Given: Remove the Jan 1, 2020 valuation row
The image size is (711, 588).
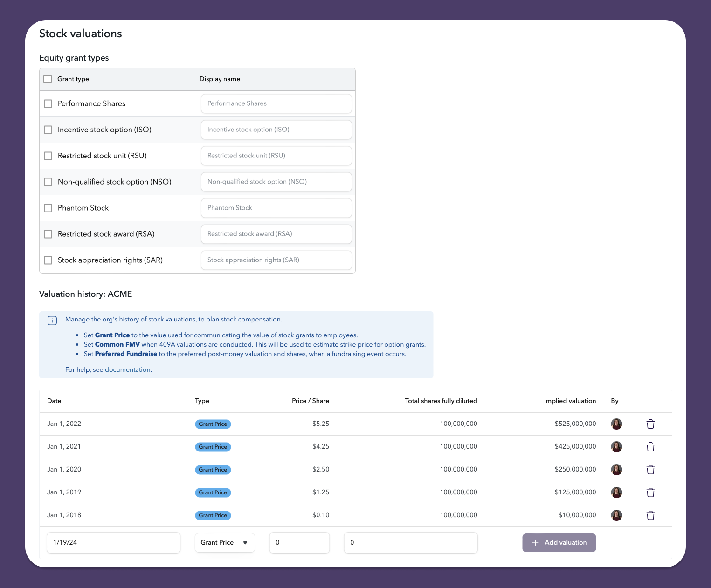Looking at the screenshot, I should click(650, 469).
